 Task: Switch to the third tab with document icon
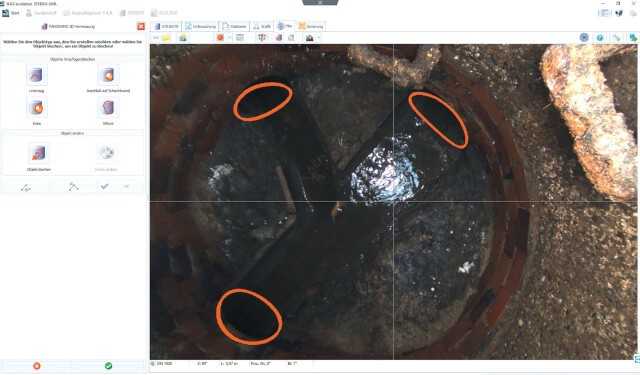coord(235,26)
